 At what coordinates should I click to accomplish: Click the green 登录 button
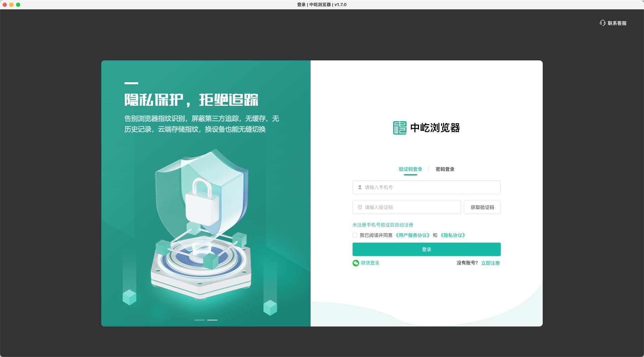tap(426, 249)
